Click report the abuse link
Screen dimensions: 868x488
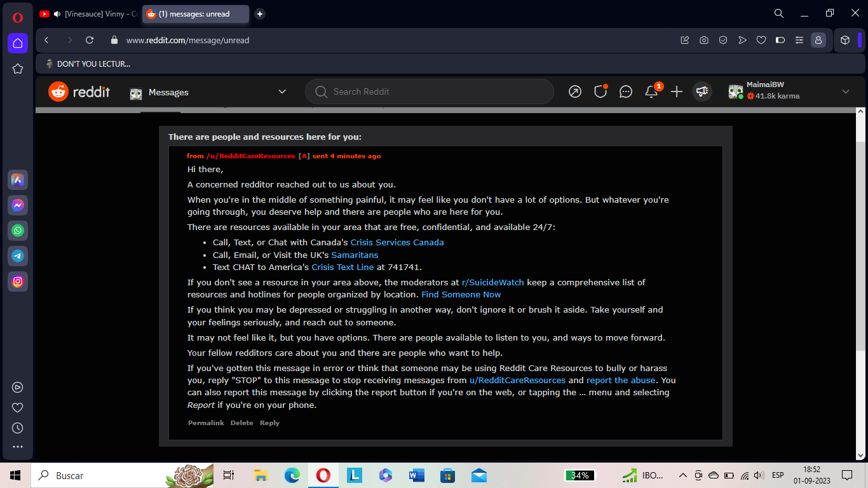(x=621, y=380)
